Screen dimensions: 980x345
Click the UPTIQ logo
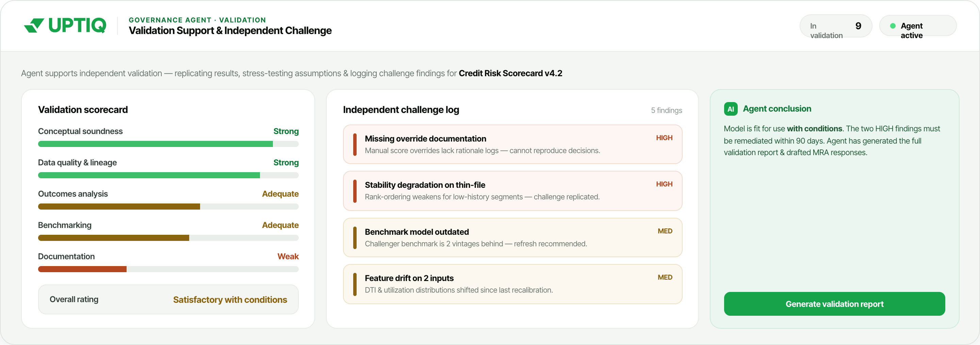[65, 26]
